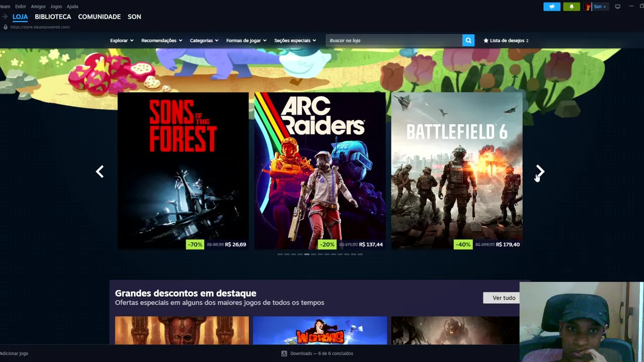Image resolution: width=644 pixels, height=362 pixels.
Task: Click the store.steampowered.com URL text
Action: pyautogui.click(x=40, y=27)
